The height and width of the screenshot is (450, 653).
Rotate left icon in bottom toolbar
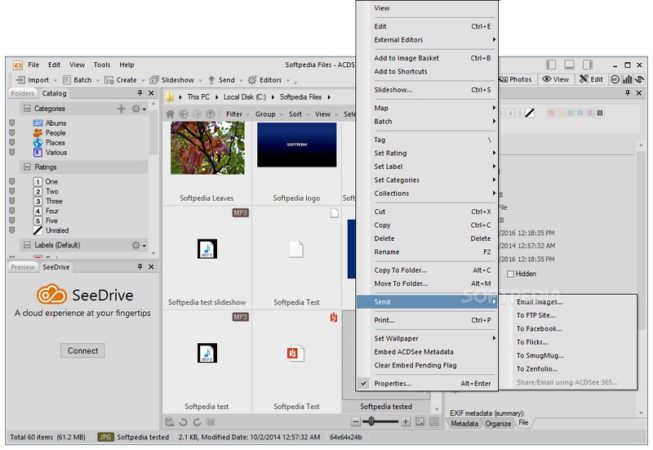(x=183, y=422)
